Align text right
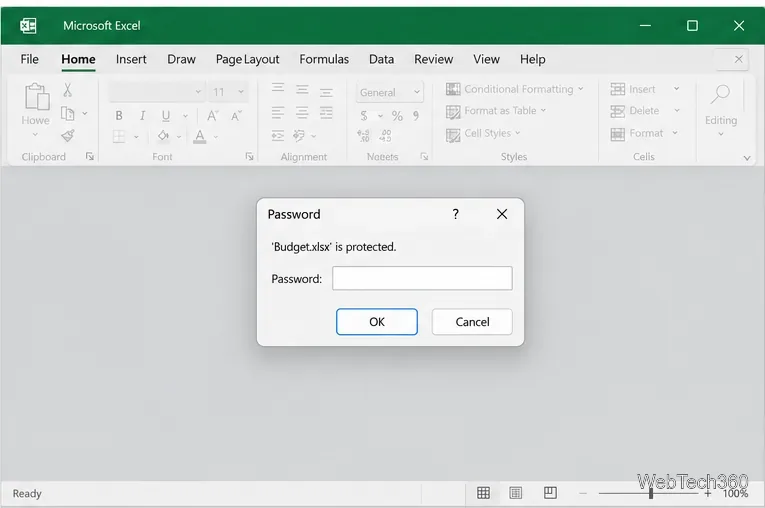 326,113
